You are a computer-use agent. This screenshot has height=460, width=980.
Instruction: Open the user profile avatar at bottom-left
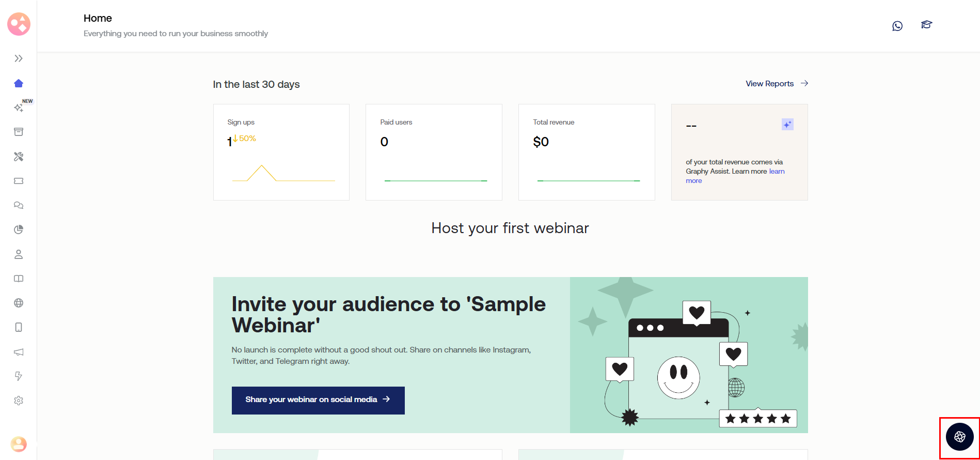pos(19,444)
